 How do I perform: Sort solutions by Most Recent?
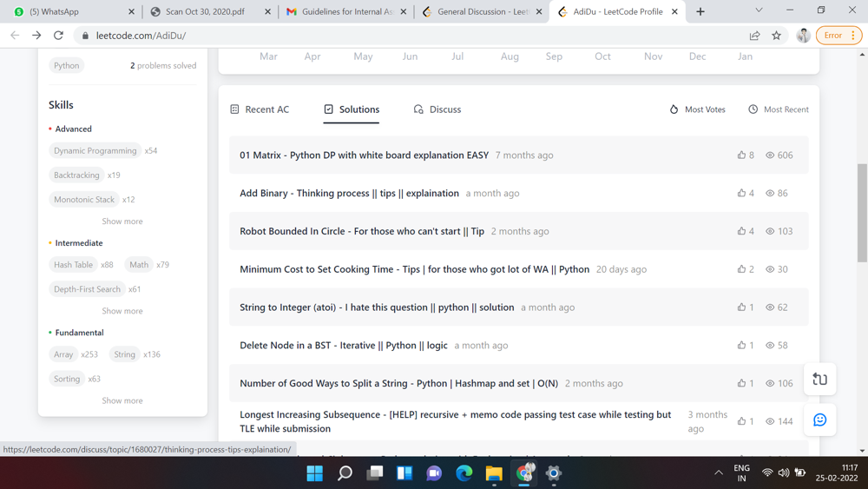pos(779,109)
